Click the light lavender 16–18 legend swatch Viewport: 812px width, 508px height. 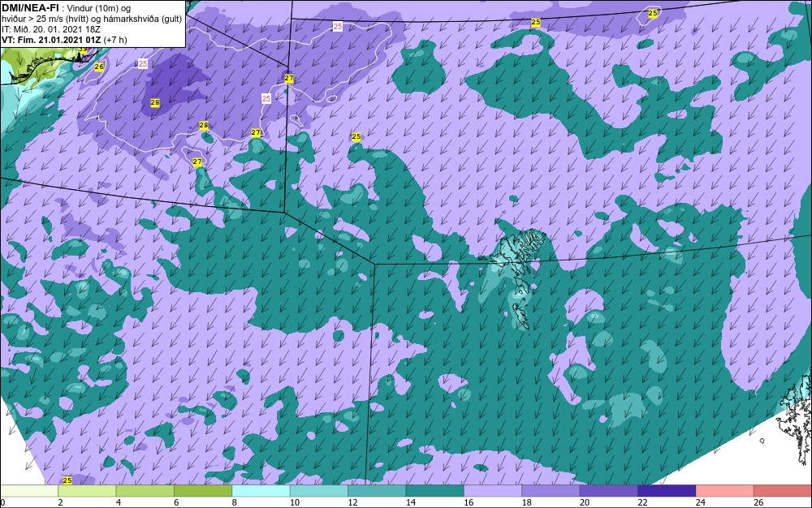point(493,491)
